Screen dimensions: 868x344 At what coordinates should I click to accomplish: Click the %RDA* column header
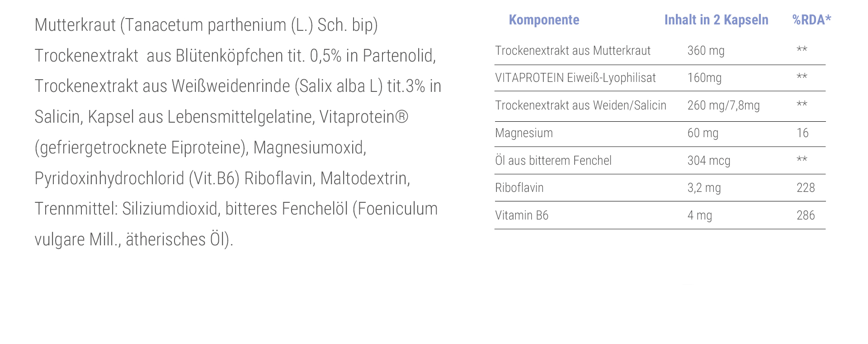tap(811, 20)
